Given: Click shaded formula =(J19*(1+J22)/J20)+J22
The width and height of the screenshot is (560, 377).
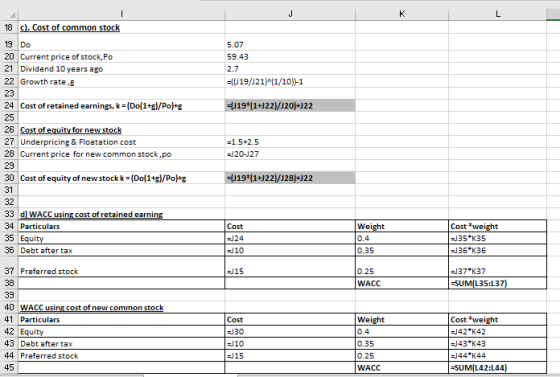Looking at the screenshot, I should click(x=290, y=106).
